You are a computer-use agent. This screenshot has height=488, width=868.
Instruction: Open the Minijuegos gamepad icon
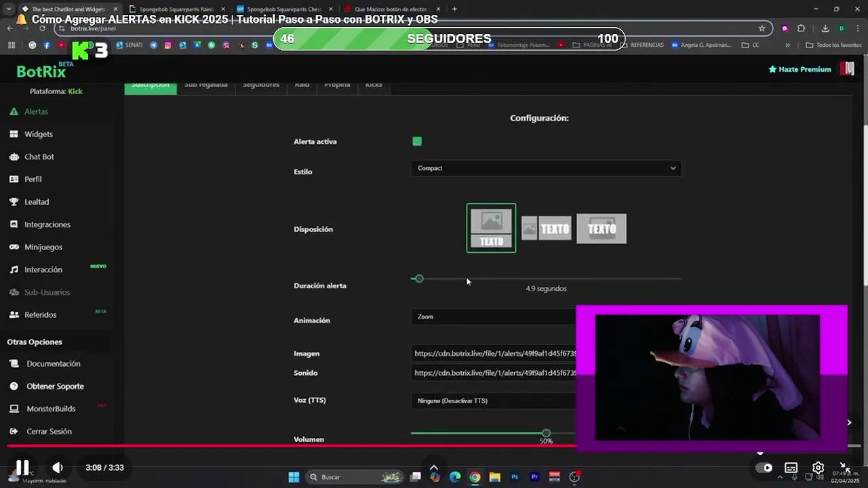coord(14,247)
